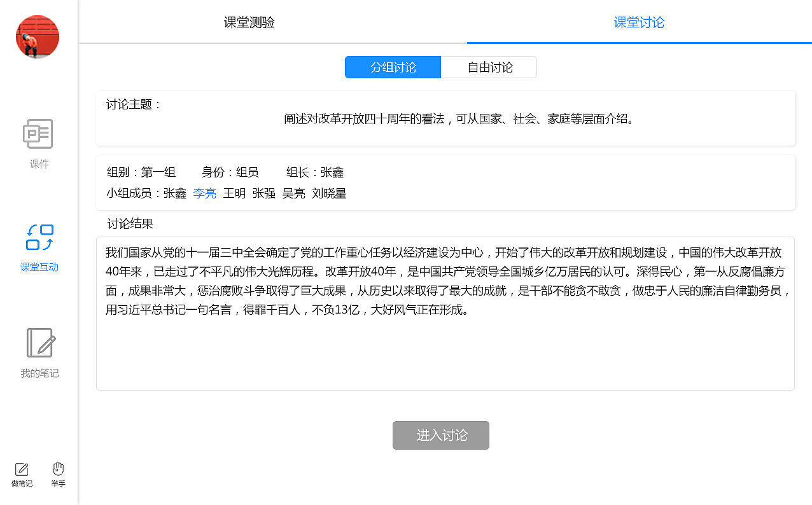Viewport: 812px width, 505px height.
Task: Select member 王明 in the member list
Action: tap(234, 193)
